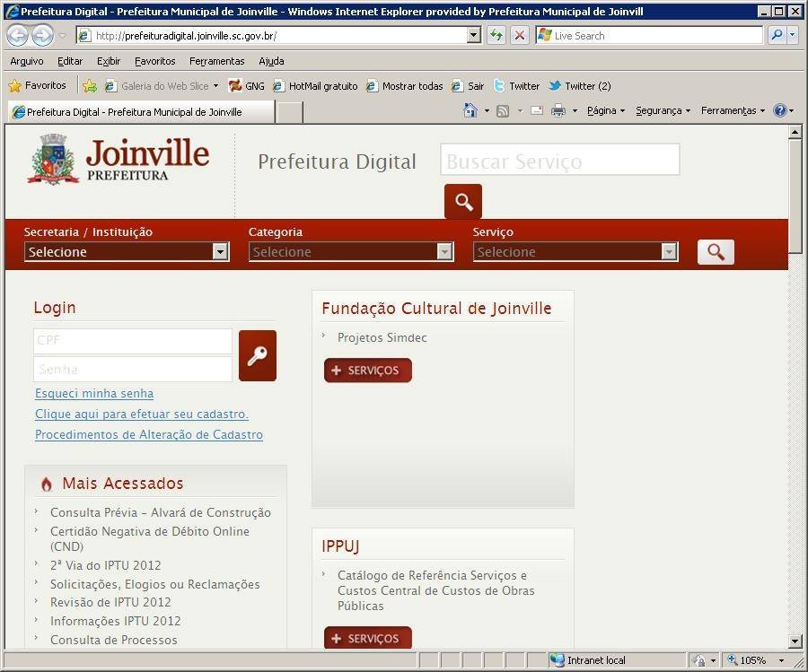Expand the Galeria do Web Slice dropdown

point(215,86)
